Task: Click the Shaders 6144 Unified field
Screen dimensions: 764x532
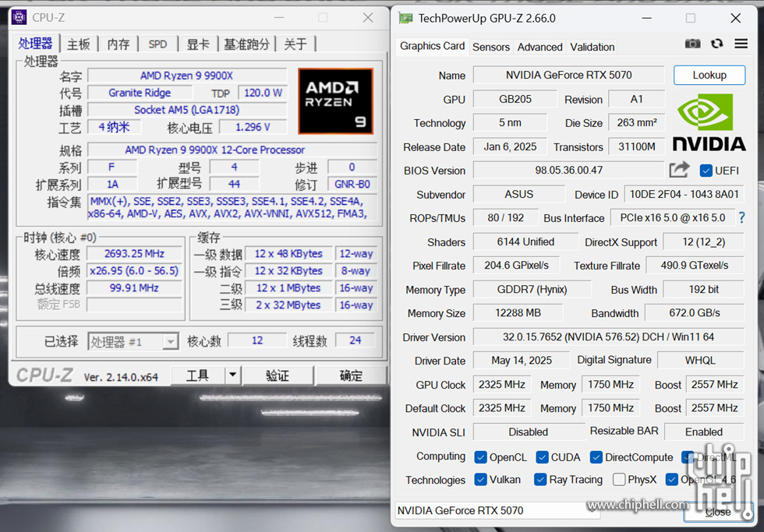Action: point(525,242)
